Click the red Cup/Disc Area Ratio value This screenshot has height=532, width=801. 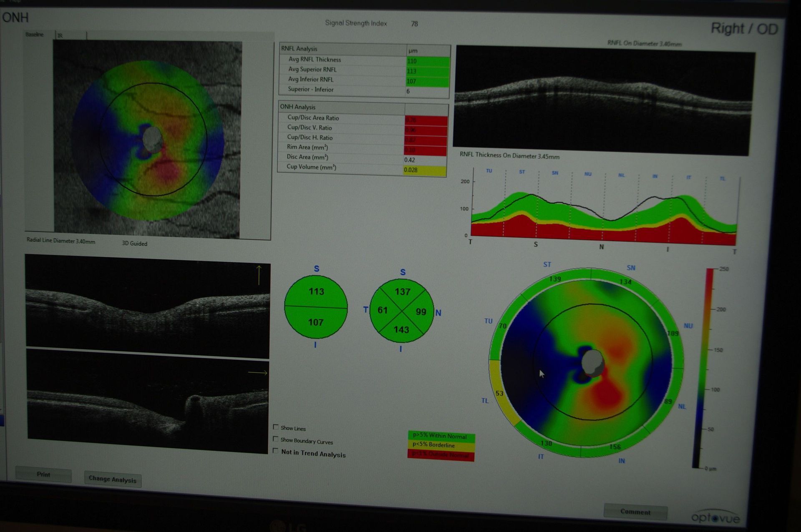pyautogui.click(x=426, y=120)
